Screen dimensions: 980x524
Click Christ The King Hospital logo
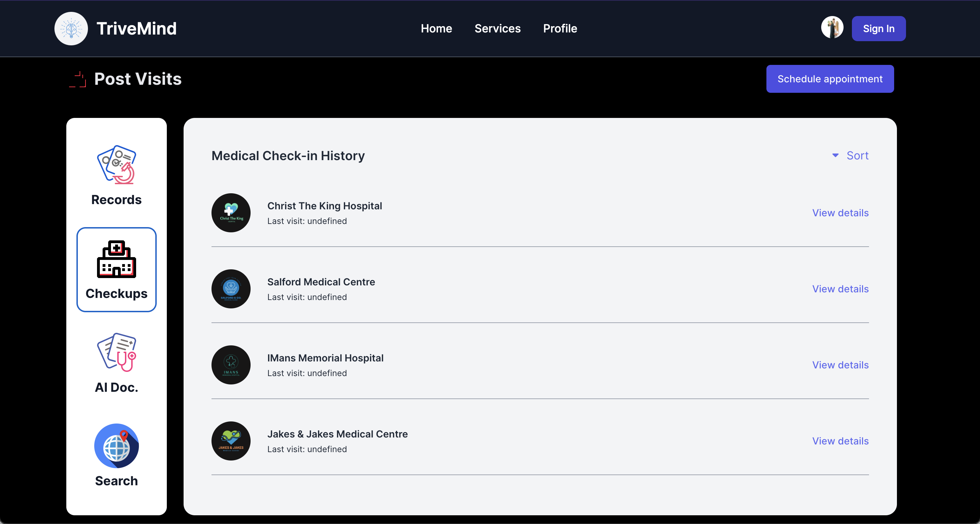[x=231, y=213]
